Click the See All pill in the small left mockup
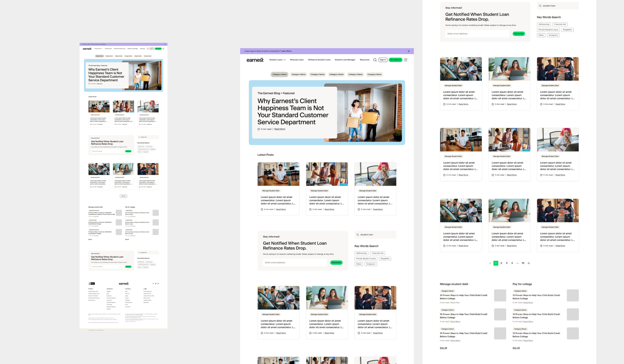 click(124, 196)
